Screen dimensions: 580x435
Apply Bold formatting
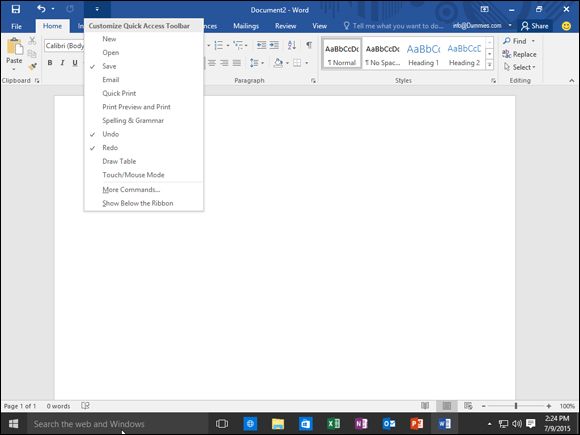(50, 63)
